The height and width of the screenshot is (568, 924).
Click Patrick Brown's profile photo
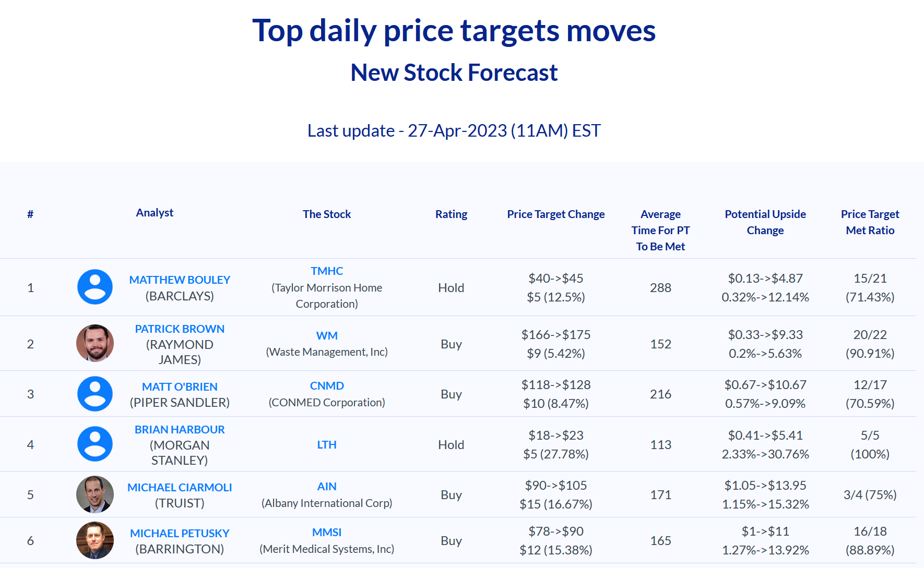pos(95,343)
